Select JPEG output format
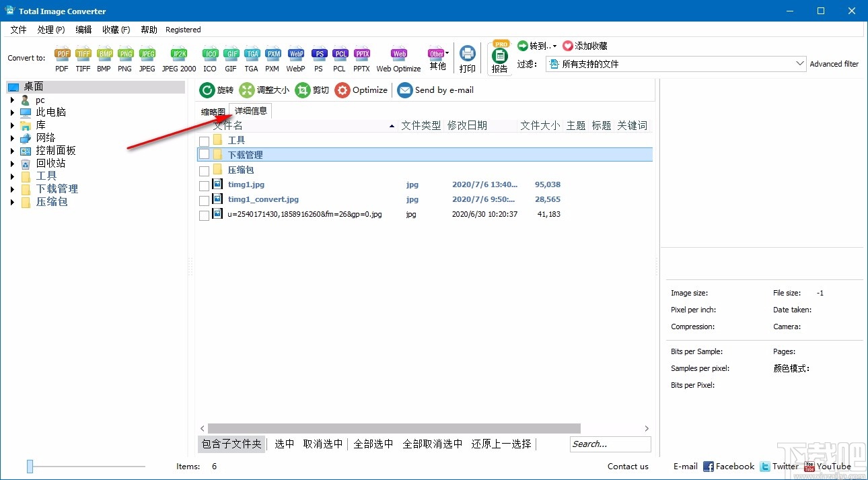The height and width of the screenshot is (480, 868). (x=147, y=59)
